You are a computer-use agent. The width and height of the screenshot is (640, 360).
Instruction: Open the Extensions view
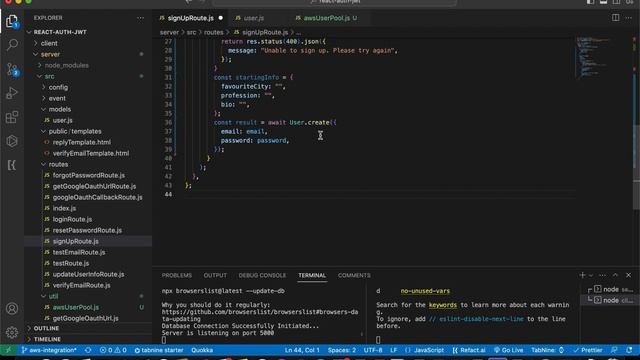12,118
